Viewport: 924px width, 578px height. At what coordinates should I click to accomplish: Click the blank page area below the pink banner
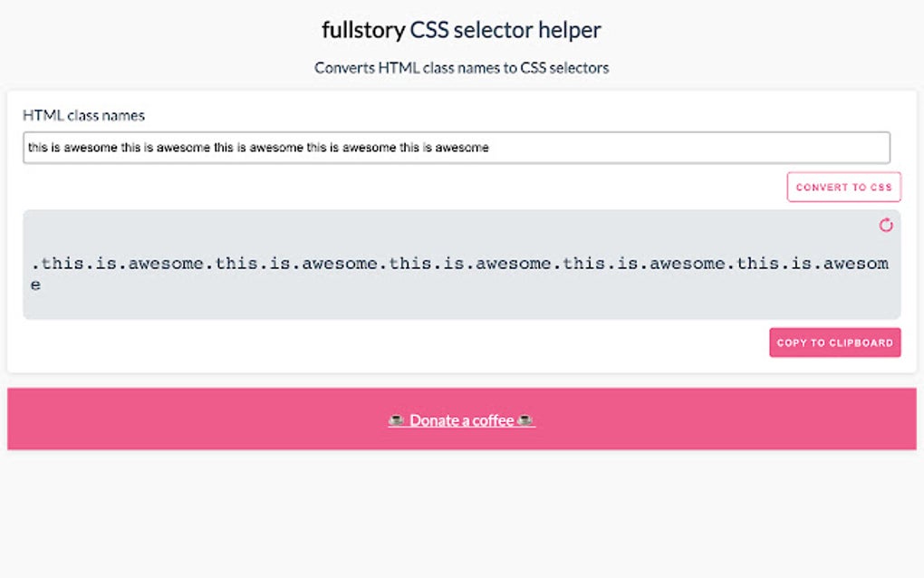tap(461, 516)
